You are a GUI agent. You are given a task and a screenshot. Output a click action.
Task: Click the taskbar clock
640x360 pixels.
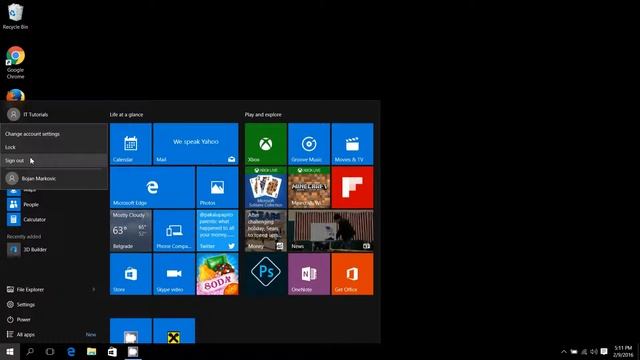click(623, 351)
